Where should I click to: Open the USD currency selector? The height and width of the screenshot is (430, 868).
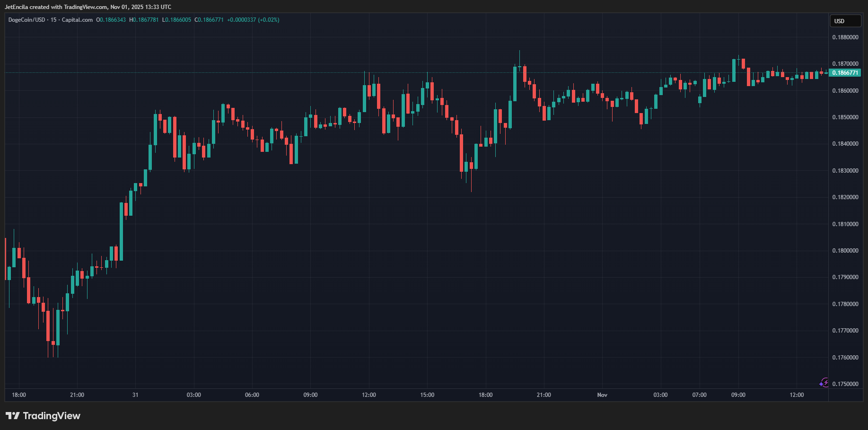845,21
